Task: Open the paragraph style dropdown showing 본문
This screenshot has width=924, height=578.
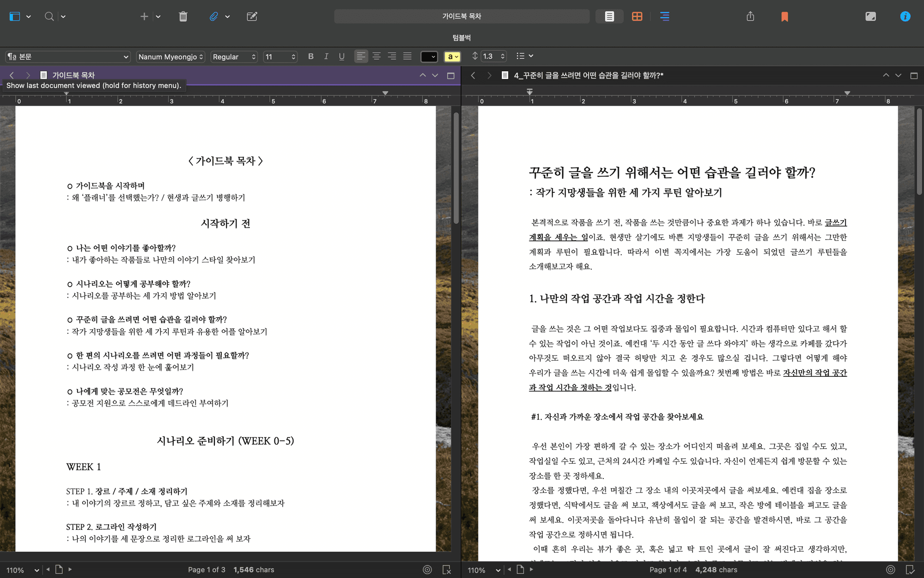Action: click(67, 56)
